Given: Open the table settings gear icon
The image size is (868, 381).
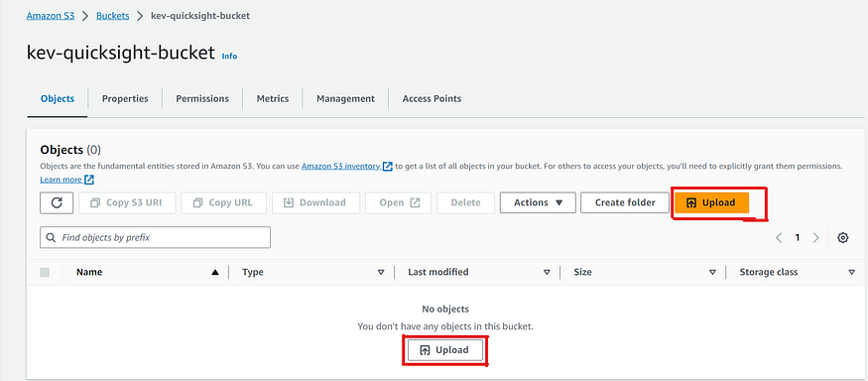Looking at the screenshot, I should point(842,237).
